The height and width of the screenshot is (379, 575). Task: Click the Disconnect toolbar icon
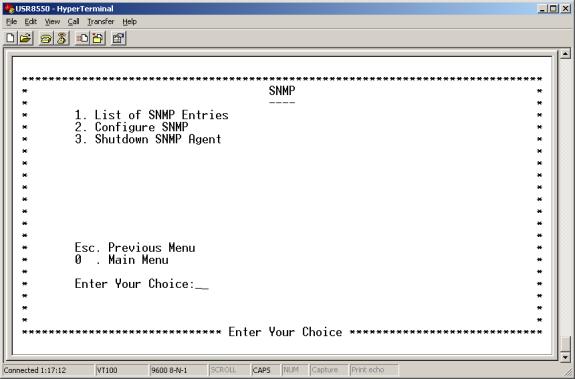pyautogui.click(x=62, y=38)
